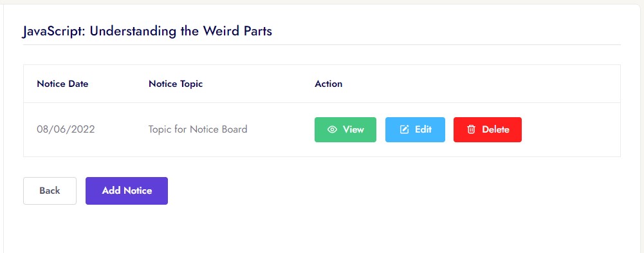
Task: Click the word View on the green button
Action: pos(354,130)
